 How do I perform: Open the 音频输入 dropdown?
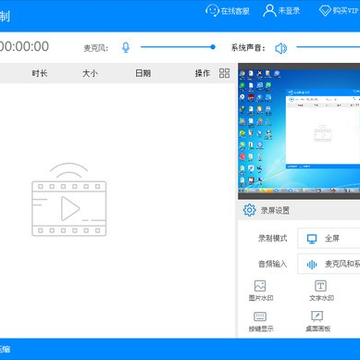pyautogui.click(x=329, y=264)
